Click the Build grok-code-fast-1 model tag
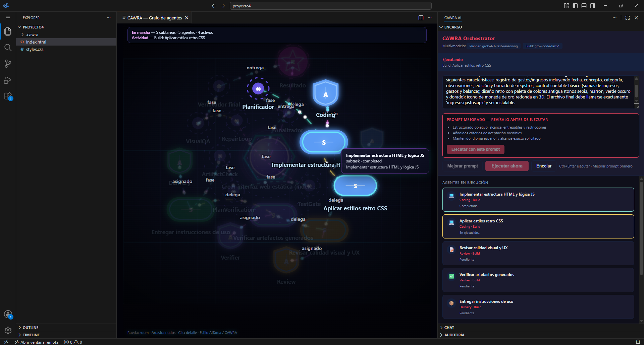Viewport: 644px width, 345px height. coord(542,46)
